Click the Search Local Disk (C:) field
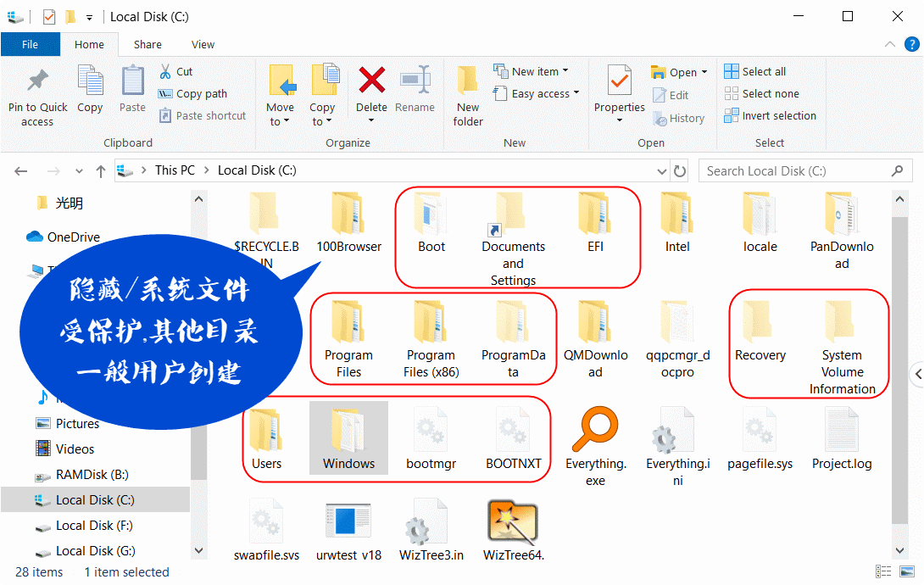The image size is (924, 585). pyautogui.click(x=807, y=171)
